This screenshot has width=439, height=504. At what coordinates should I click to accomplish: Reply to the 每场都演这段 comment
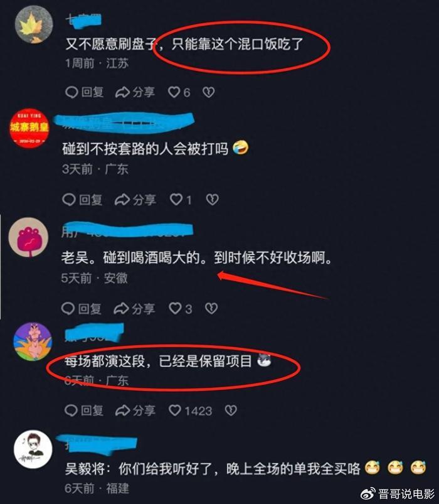(84, 410)
